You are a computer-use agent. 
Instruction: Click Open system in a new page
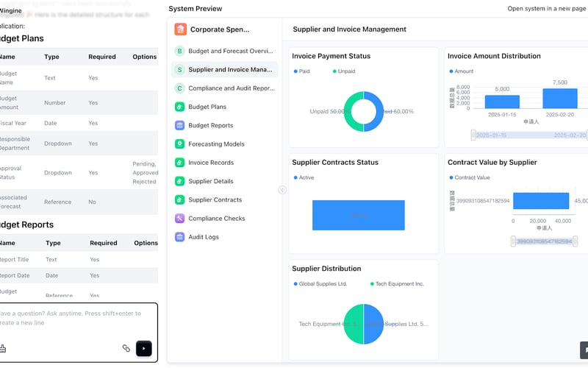click(547, 9)
